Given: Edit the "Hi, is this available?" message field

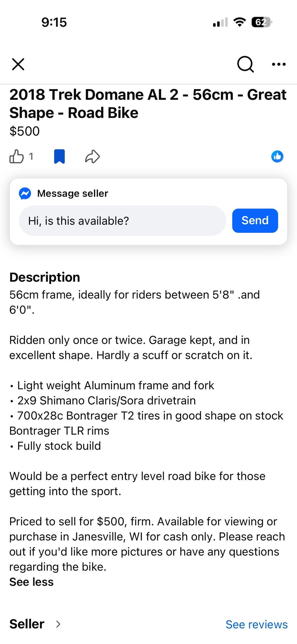Looking at the screenshot, I should click(x=122, y=221).
